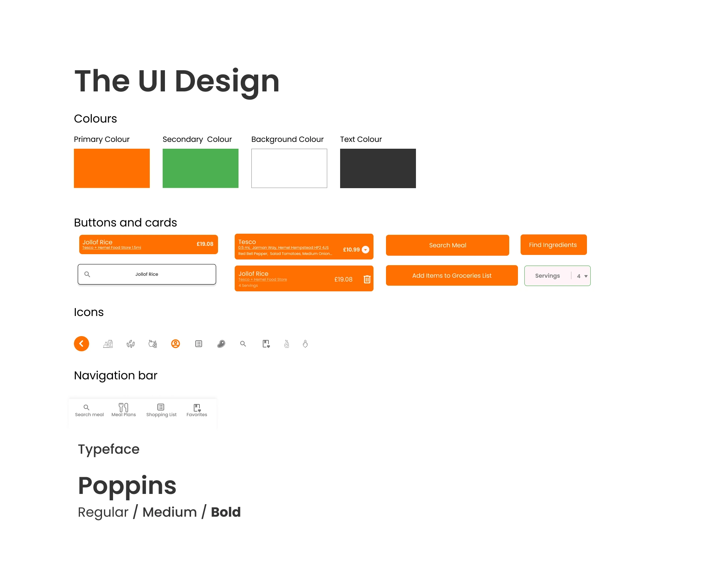
Task: Select the dairy groceries icon in Icons row
Action: 108,344
